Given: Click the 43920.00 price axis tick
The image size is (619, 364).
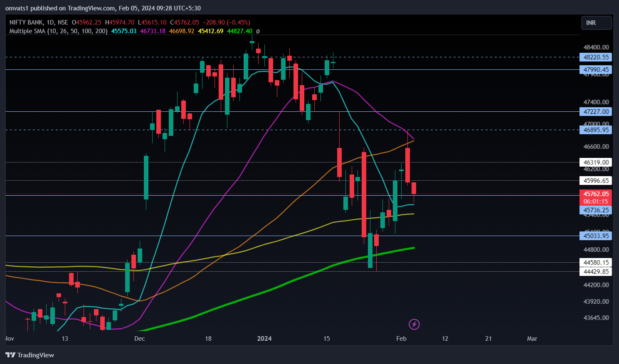Looking at the screenshot, I should coord(596,302).
